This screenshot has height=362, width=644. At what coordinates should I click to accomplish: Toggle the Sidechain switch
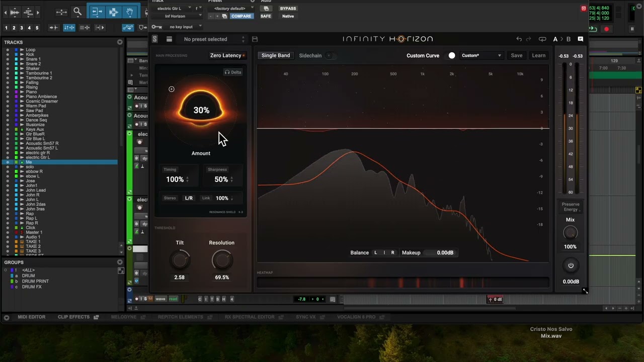[330, 55]
